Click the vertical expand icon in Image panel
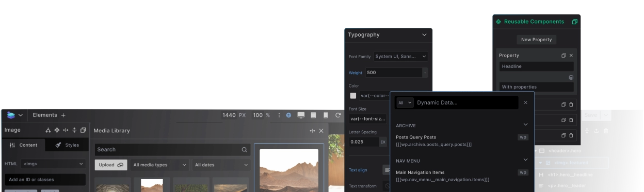Screen dimensions: 644x192 click(74, 131)
